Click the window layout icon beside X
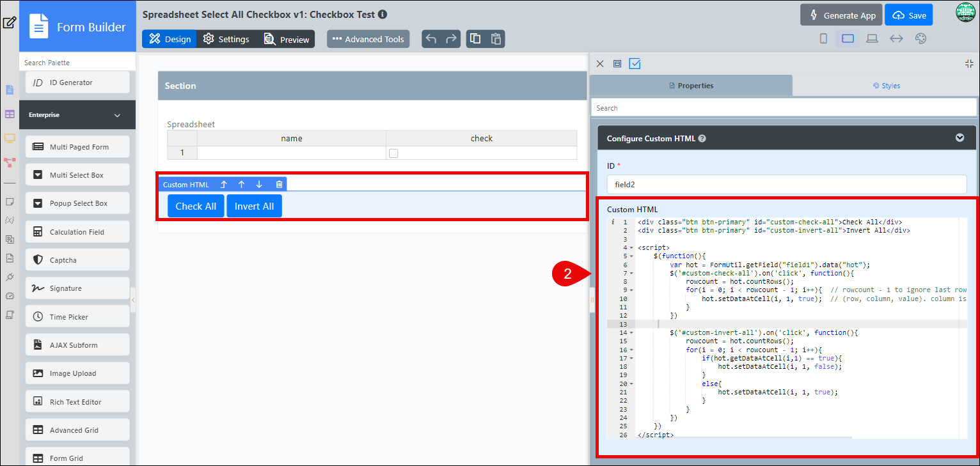The width and height of the screenshot is (980, 466). [617, 63]
